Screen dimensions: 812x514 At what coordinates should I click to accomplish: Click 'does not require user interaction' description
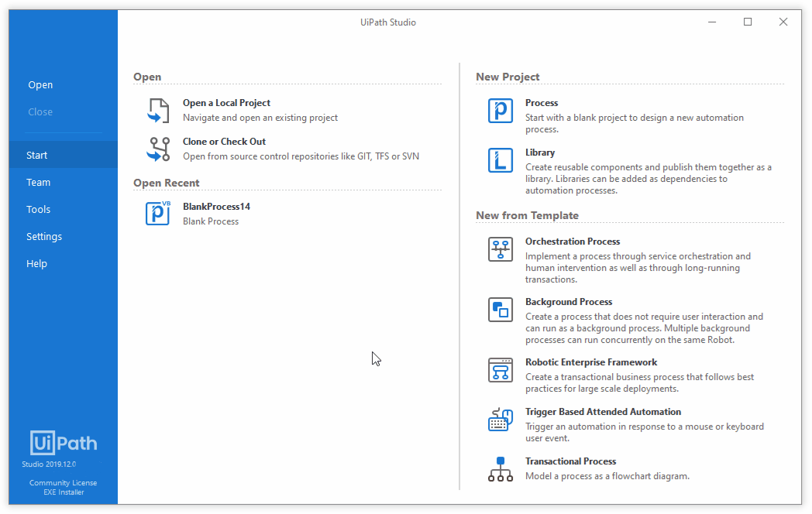coord(644,328)
